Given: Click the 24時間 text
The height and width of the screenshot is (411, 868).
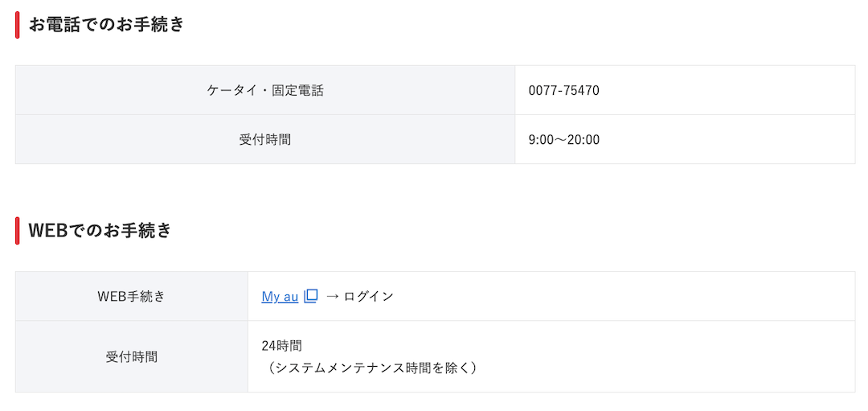Looking at the screenshot, I should (x=281, y=346).
